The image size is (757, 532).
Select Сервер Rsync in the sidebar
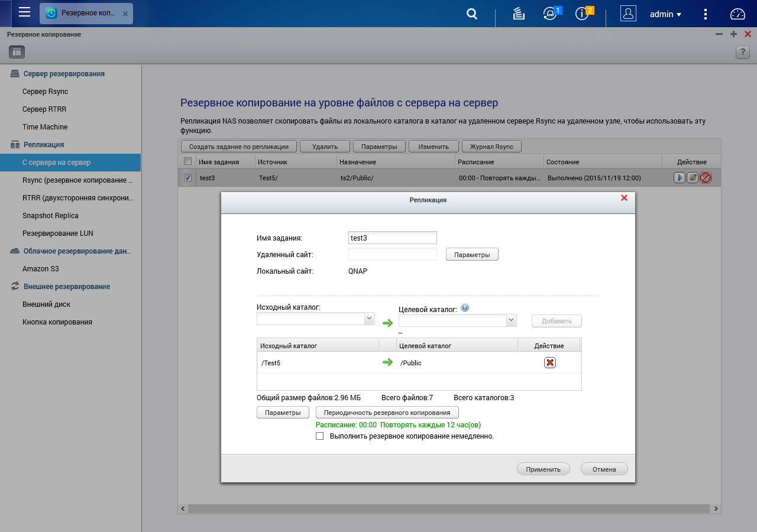pos(45,92)
